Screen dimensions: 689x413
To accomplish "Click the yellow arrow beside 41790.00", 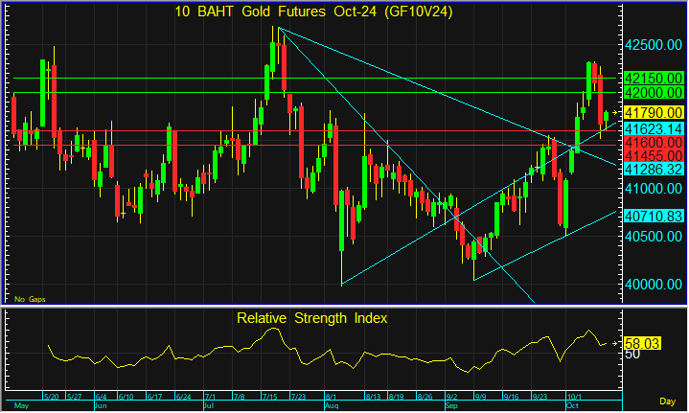I will 615,113.
